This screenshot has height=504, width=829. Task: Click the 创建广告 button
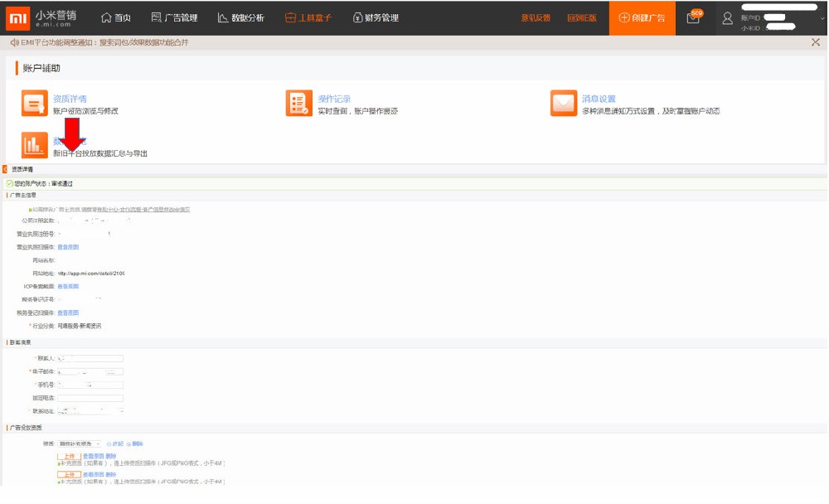(x=642, y=18)
